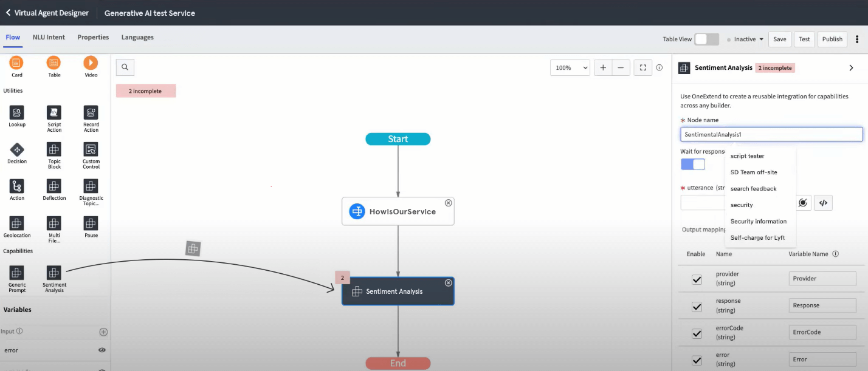Zoom out with the minus button
Image resolution: width=868 pixels, height=371 pixels.
click(620, 67)
